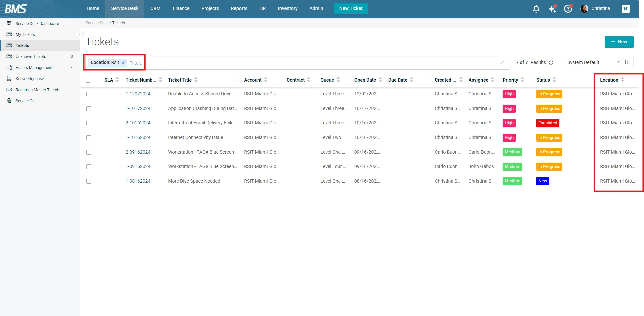
Task: Open the Finance menu
Action: click(181, 9)
